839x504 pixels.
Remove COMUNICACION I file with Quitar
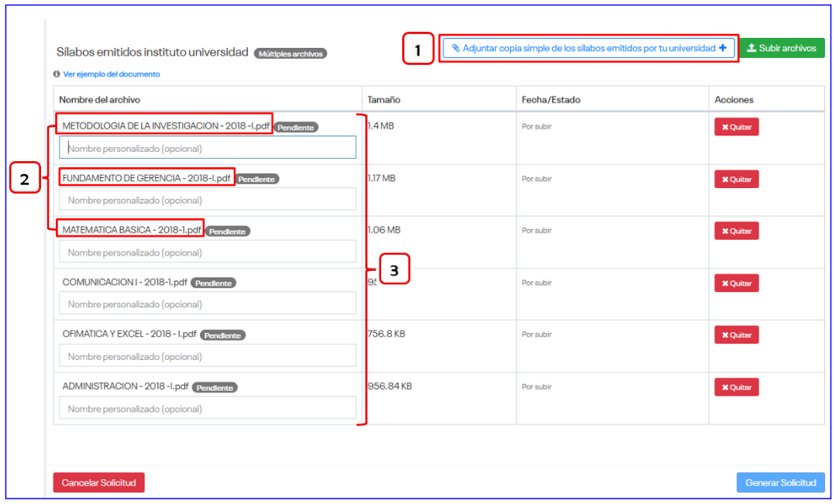[x=736, y=283]
